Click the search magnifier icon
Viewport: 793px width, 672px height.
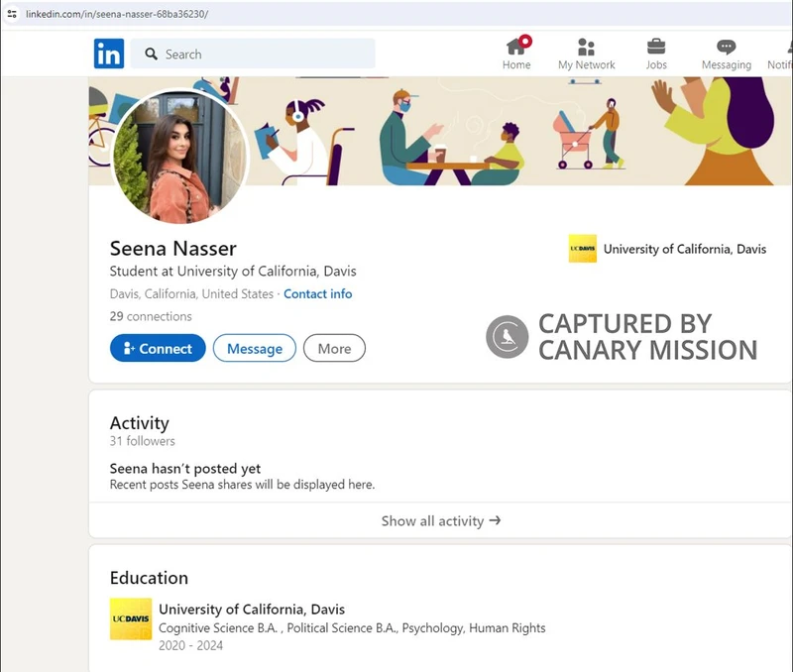click(x=151, y=54)
